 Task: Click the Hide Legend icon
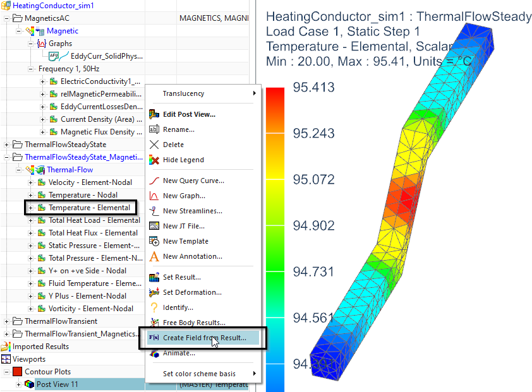(154, 160)
